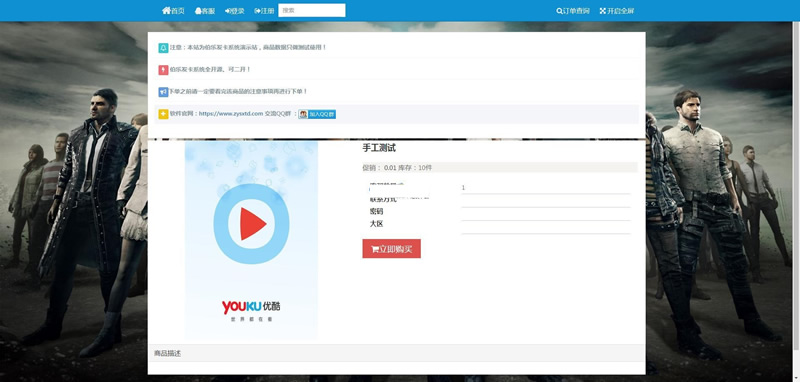Click the 加入QQ群 join button
The height and width of the screenshot is (382, 800).
tap(317, 114)
